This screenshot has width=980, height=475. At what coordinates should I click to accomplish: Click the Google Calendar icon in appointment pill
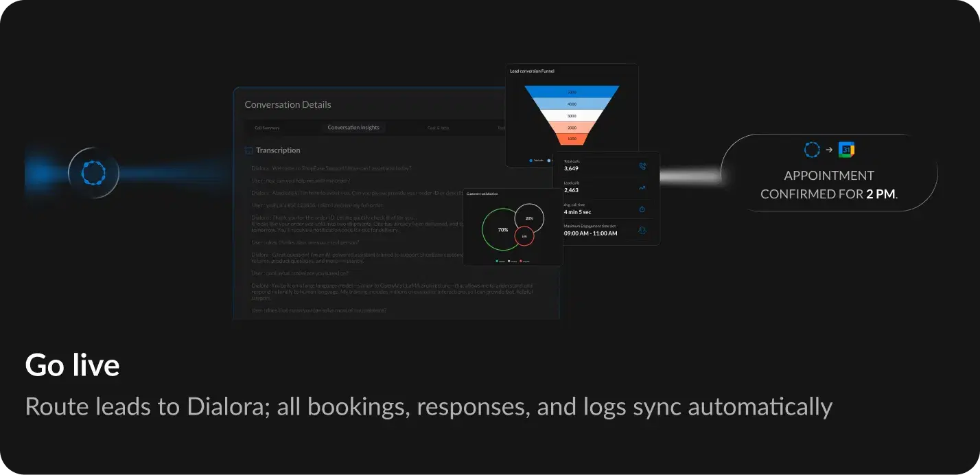point(847,150)
